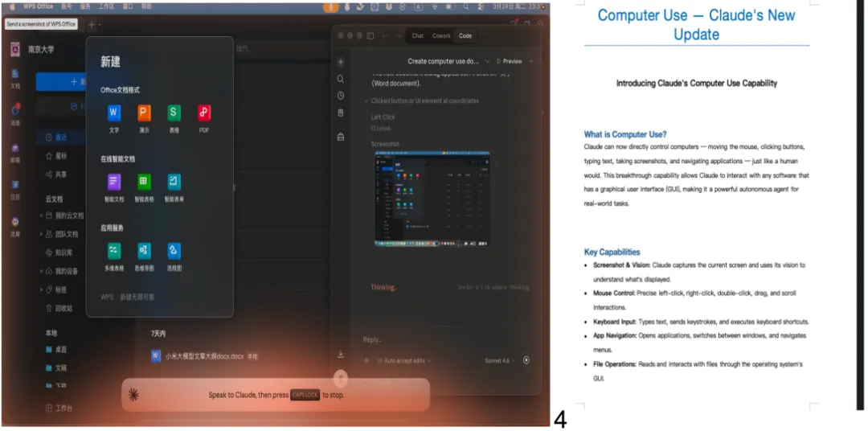This screenshot has height=431, width=868.
Task: Open 邮箱 mailbox in WPS left rail
Action: [x=15, y=152]
